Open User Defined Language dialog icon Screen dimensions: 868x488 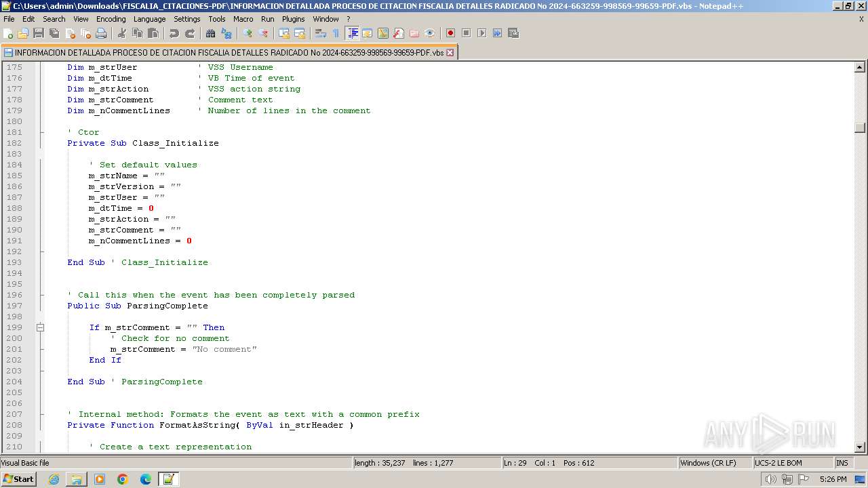368,33
